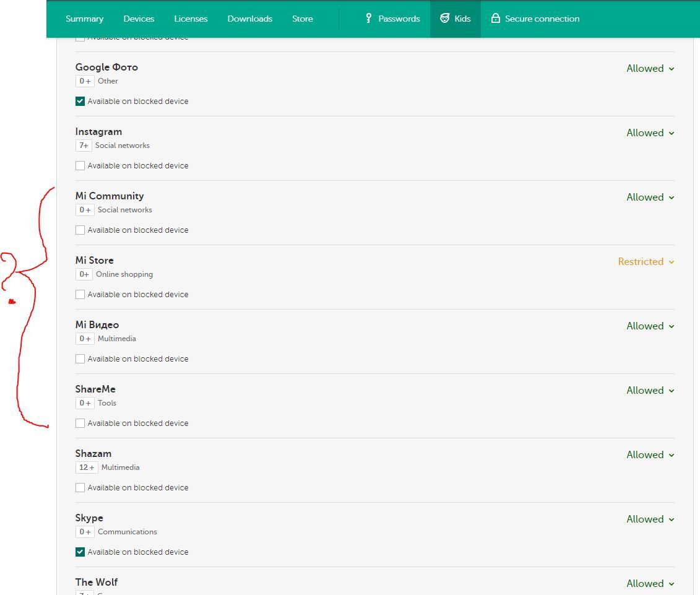Open Skype Allowed dropdown
700x595 pixels.
point(650,519)
